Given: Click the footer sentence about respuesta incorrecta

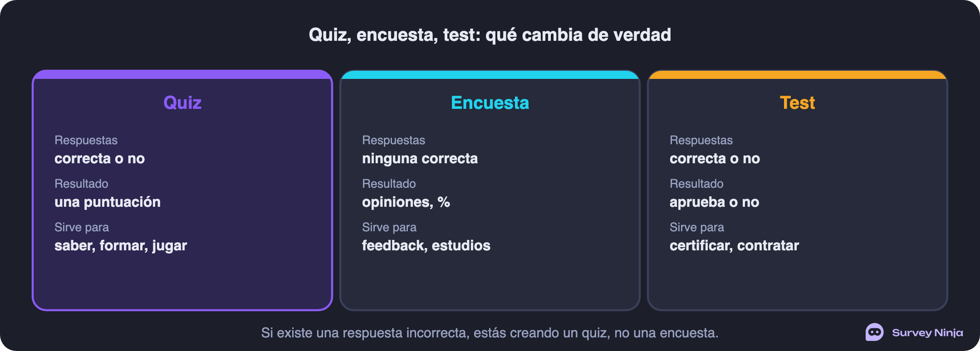Looking at the screenshot, I should 490,333.
